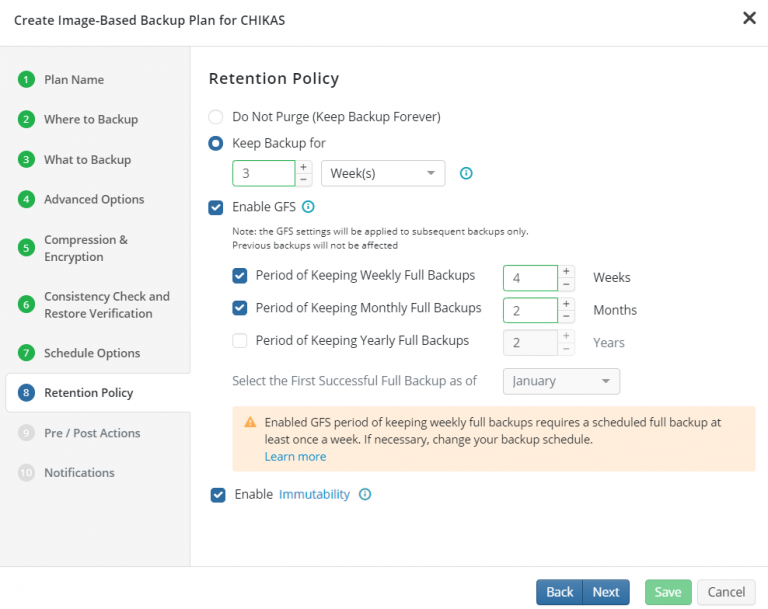Click info icon next to Week(s) dropdown
Screen dimensions: 768x609
pos(465,174)
